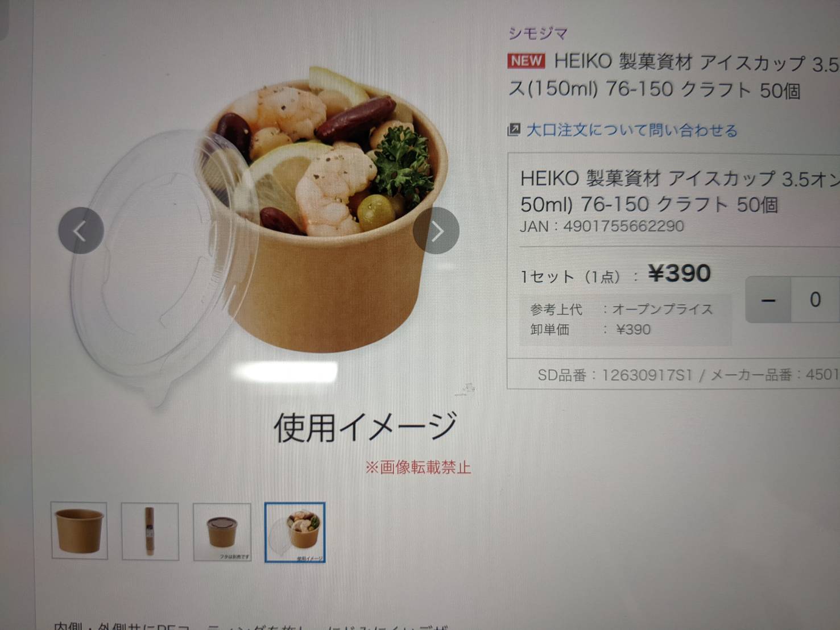840x630 pixels.
Task: Decrease quantity with the minus button
Action: pyautogui.click(x=768, y=300)
